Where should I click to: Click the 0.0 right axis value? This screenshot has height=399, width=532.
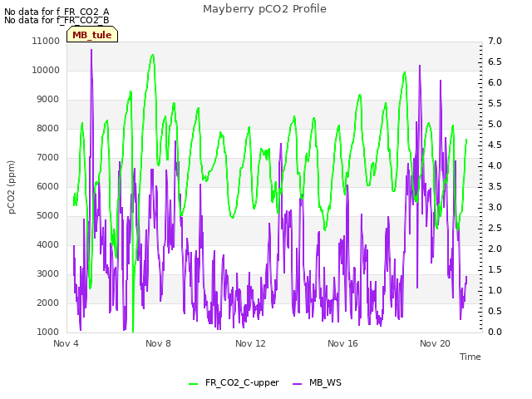tap(495, 332)
